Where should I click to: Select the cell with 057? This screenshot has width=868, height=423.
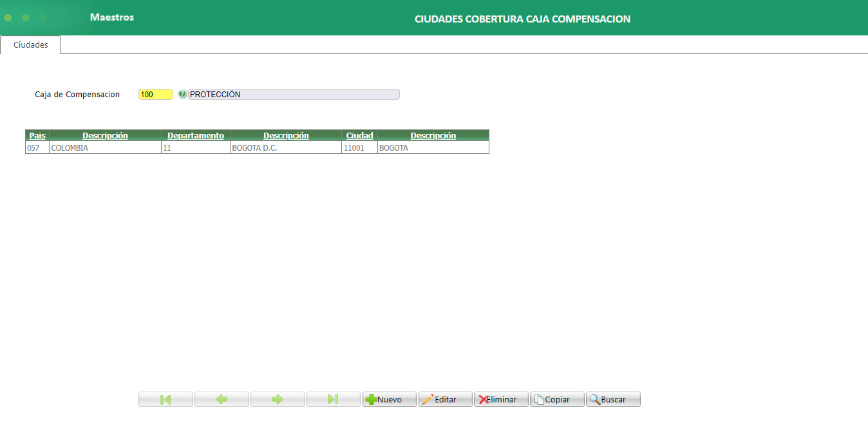coord(37,147)
